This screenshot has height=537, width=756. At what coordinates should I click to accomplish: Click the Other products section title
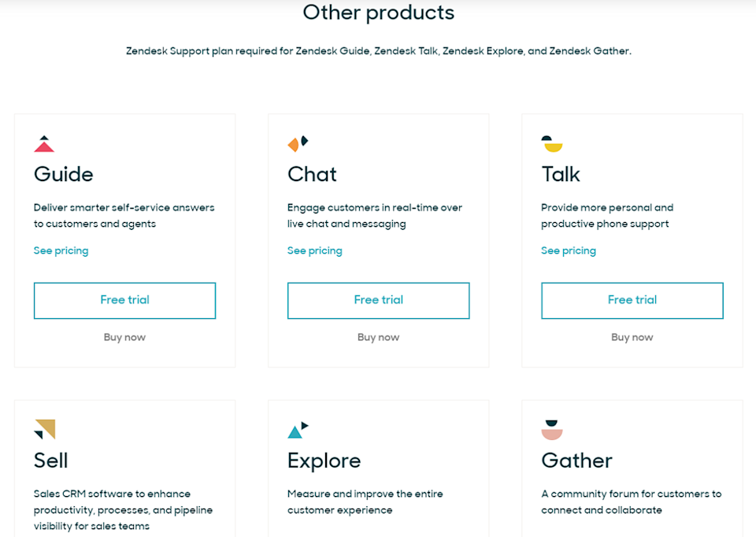click(379, 13)
